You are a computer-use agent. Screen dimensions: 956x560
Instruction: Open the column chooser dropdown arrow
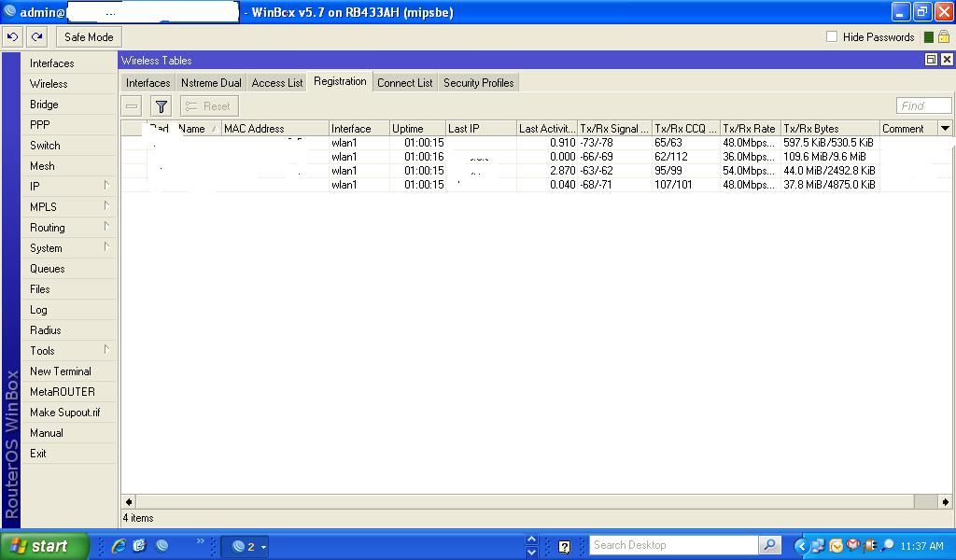(945, 128)
